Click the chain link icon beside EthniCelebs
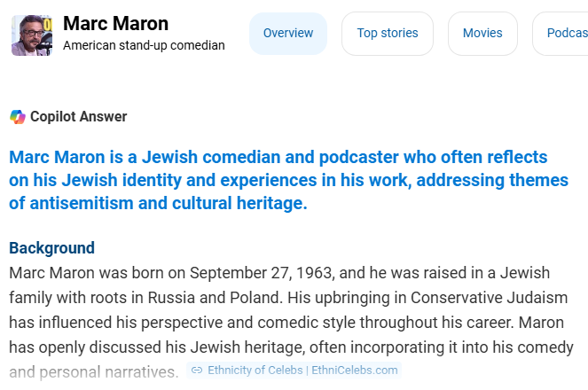Viewport: 588px width, 390px height. click(x=197, y=370)
